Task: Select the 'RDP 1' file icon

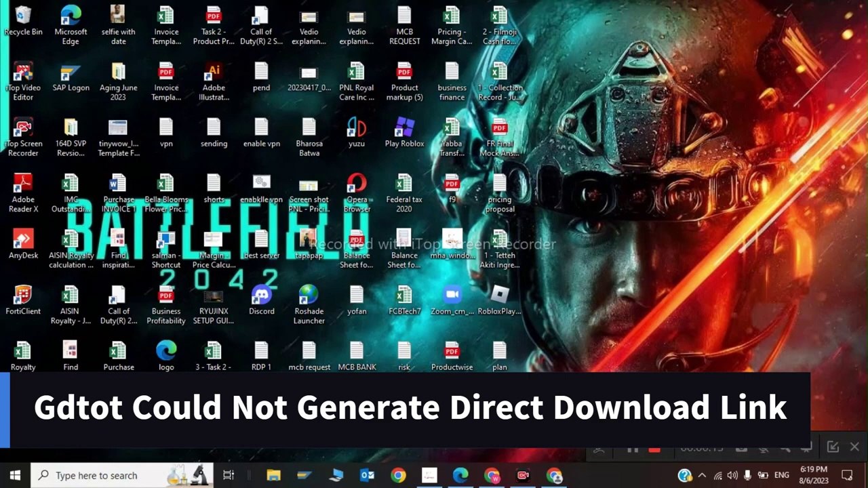Action: click(x=261, y=356)
